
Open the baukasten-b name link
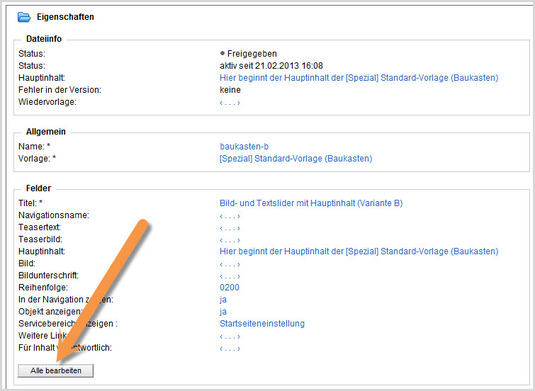pyautogui.click(x=244, y=146)
